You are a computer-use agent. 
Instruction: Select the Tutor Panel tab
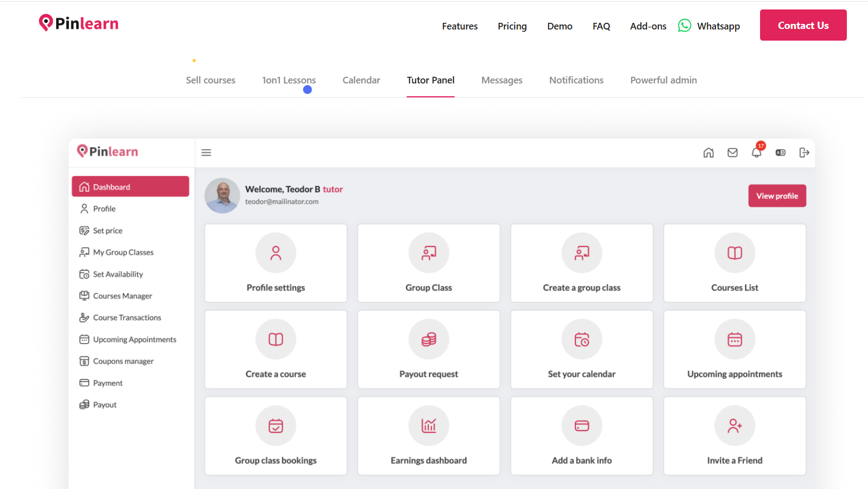tap(431, 80)
